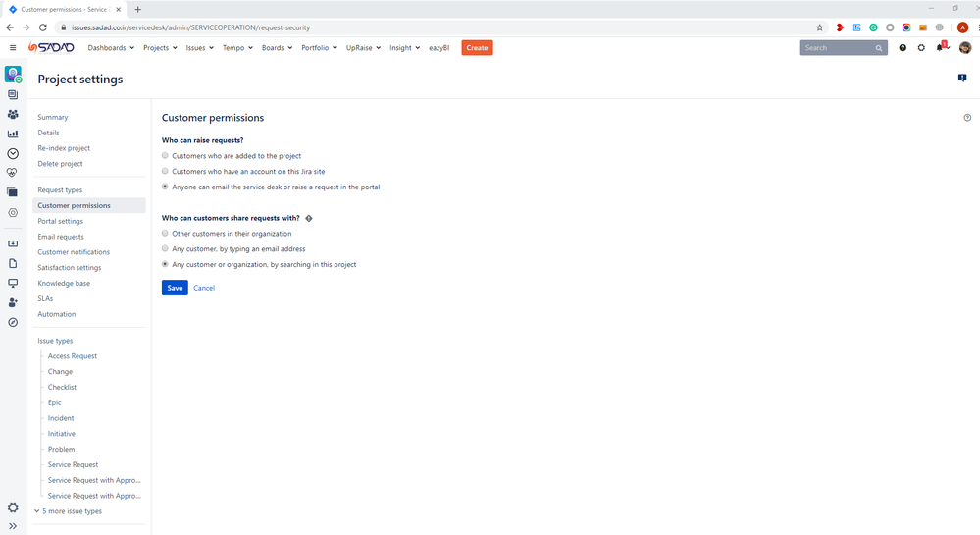This screenshot has height=535, width=980.
Task: Open Customer notifications settings
Action: pos(74,252)
